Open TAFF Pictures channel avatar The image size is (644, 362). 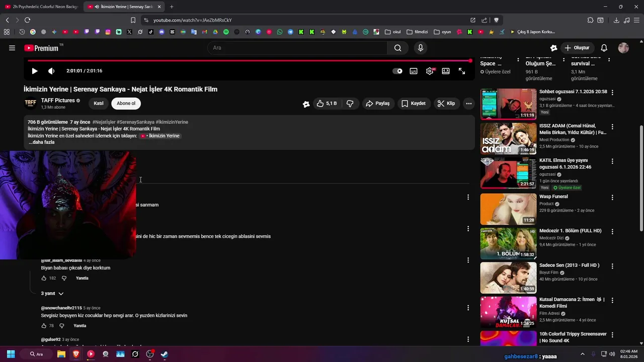(31, 103)
